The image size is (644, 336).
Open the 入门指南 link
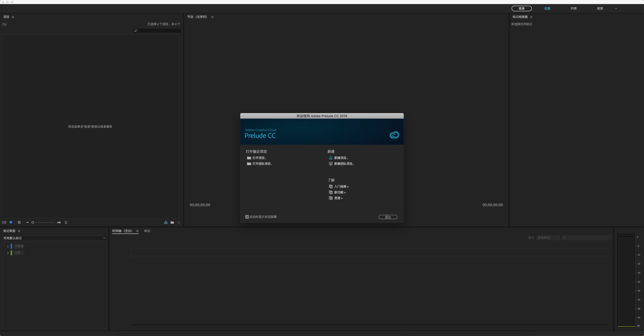[x=339, y=186]
